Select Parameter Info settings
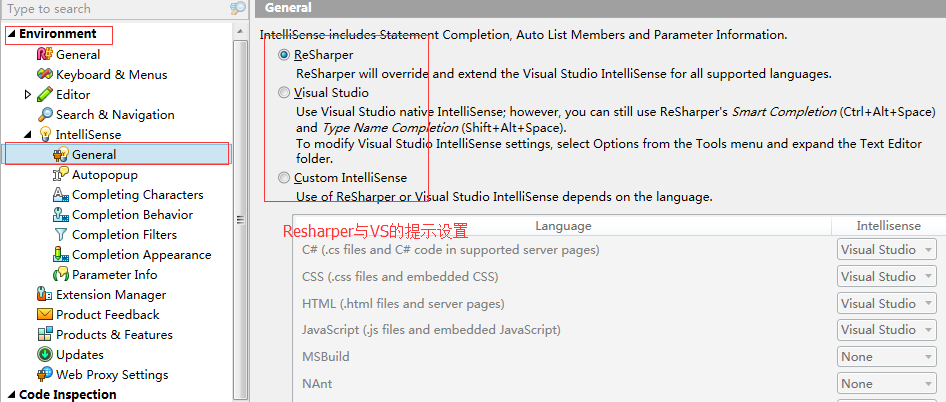Image resolution: width=946 pixels, height=402 pixels. click(x=115, y=274)
